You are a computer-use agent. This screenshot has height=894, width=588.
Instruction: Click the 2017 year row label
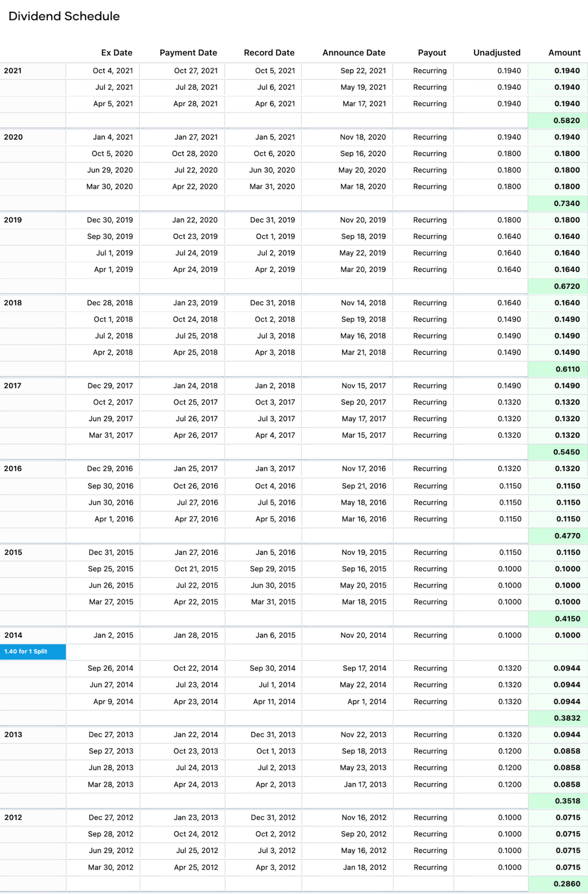point(13,385)
